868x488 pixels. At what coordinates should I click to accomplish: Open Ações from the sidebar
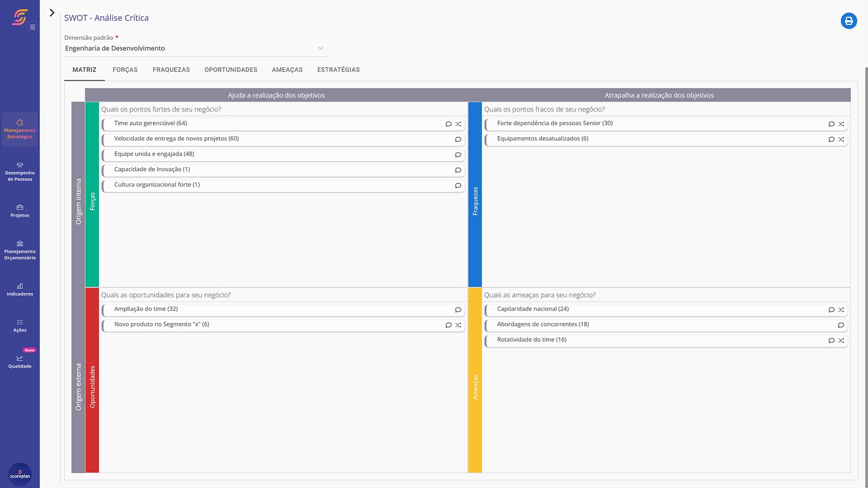tap(20, 326)
